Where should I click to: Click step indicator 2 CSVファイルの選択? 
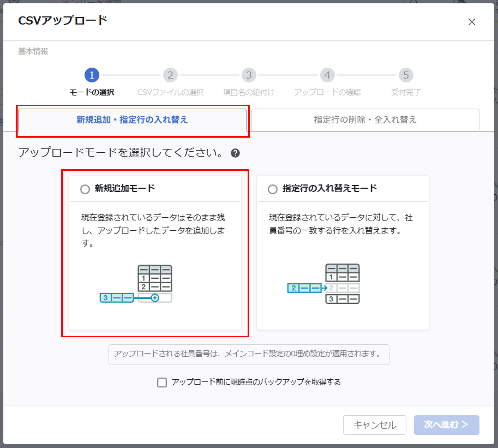(x=170, y=75)
